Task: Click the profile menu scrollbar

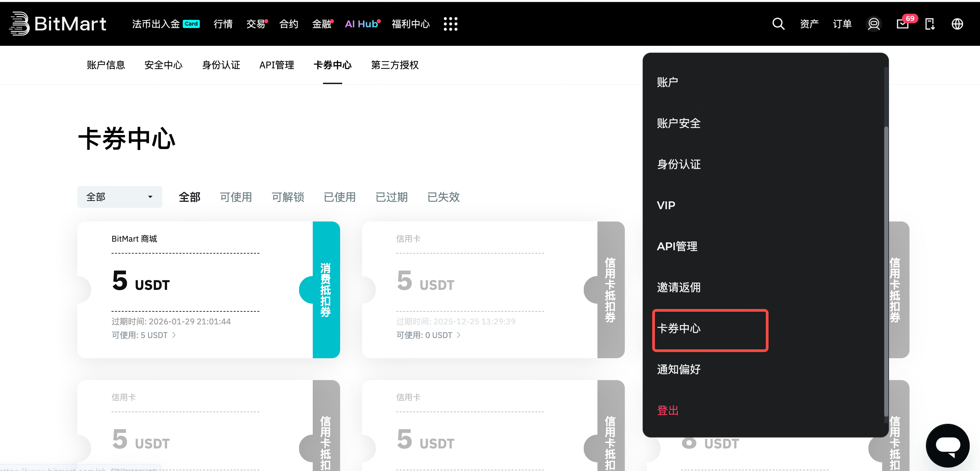Action: (x=886, y=266)
